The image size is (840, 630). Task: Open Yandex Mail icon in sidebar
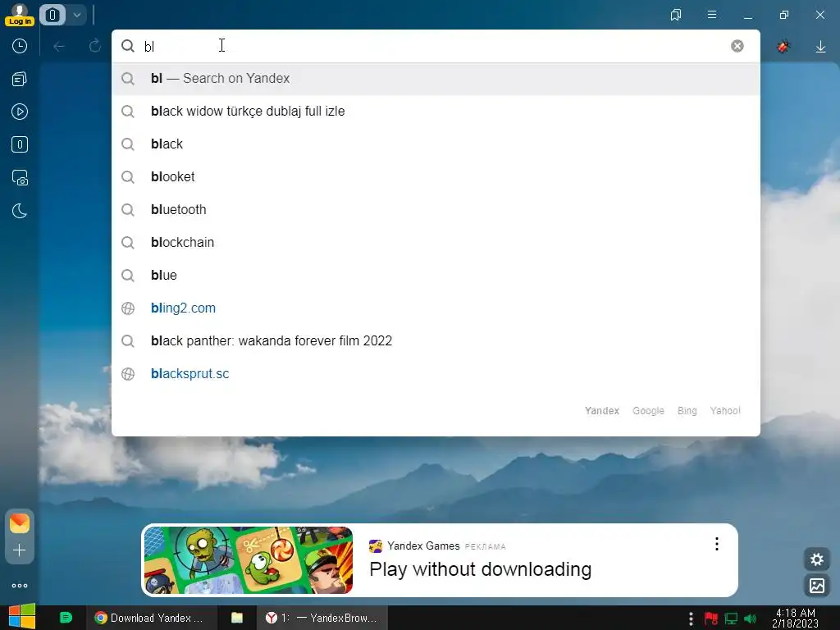click(20, 523)
